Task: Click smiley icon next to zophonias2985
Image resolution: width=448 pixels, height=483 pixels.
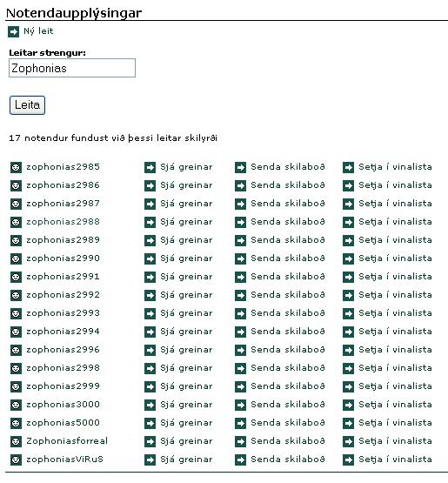Action: [16, 168]
